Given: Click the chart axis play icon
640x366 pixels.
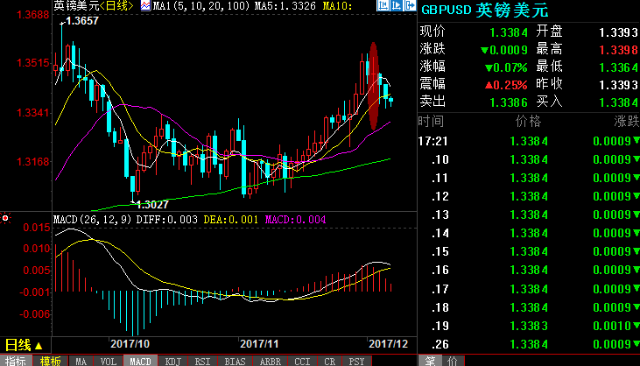Looking at the screenshot, I should [x=396, y=5].
